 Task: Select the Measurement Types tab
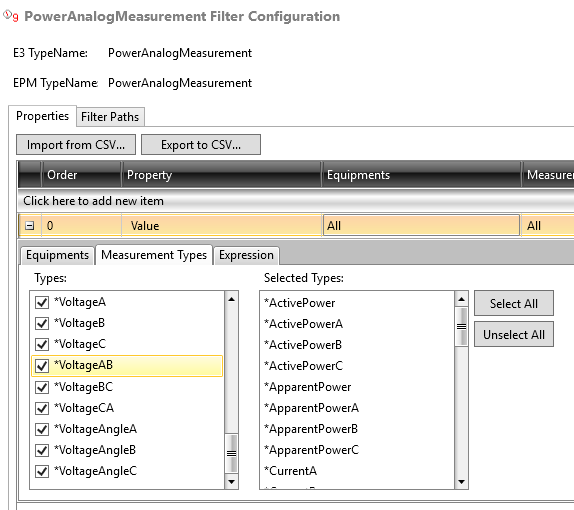[154, 255]
